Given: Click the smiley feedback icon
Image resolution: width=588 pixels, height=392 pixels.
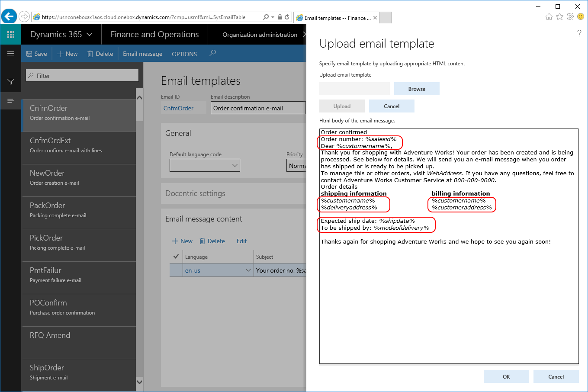Looking at the screenshot, I should point(581,17).
